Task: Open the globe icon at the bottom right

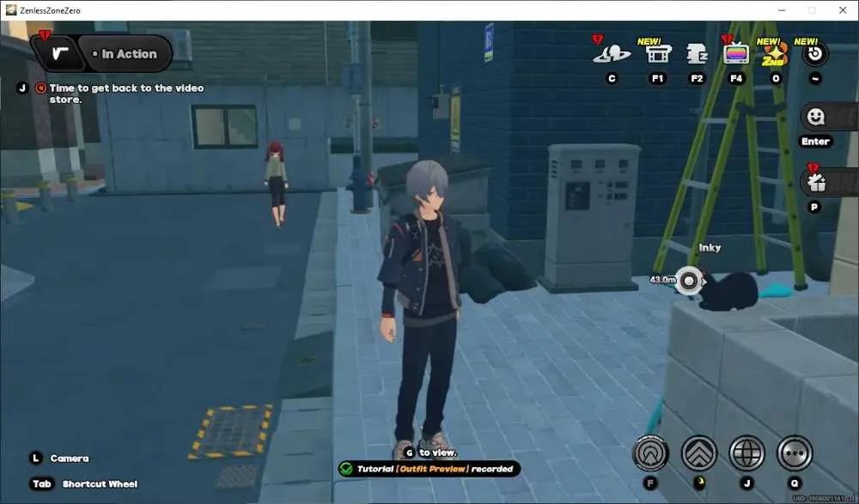Action: coord(746,453)
